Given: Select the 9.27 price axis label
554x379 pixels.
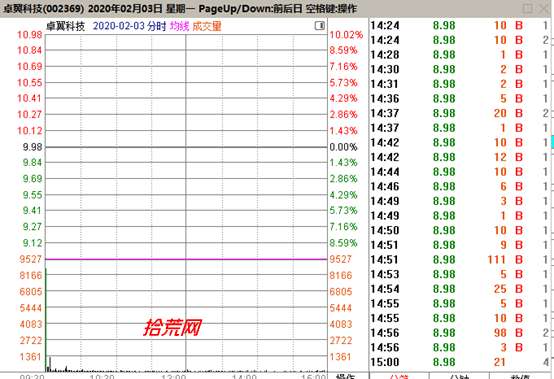Looking at the screenshot, I should pyautogui.click(x=33, y=227).
